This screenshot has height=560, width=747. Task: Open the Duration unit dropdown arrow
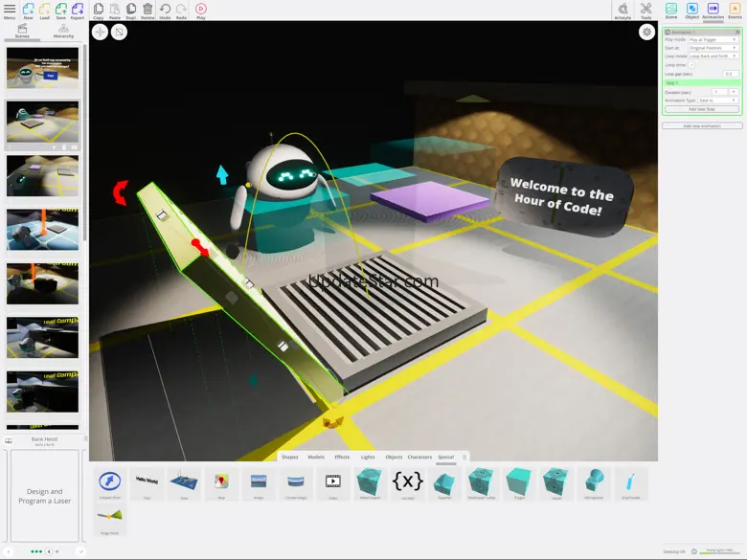coord(734,92)
